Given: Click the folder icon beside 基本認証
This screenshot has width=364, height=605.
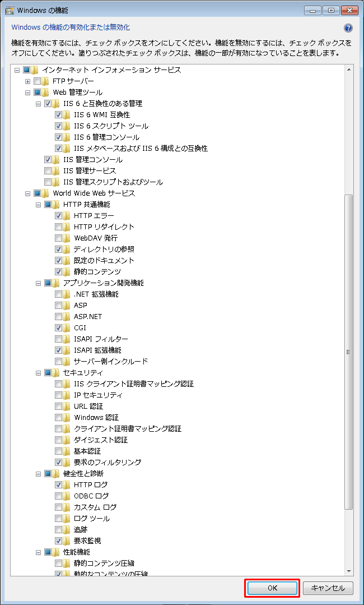Looking at the screenshot, I should tap(67, 451).
